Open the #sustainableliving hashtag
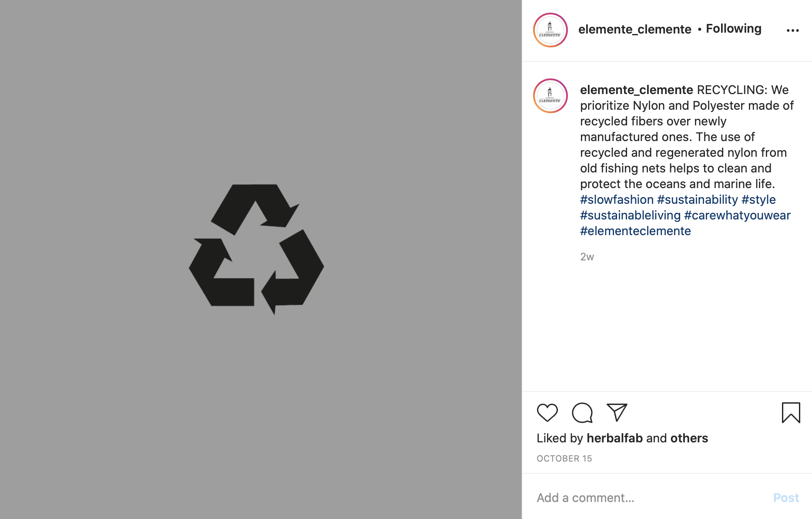Image resolution: width=812 pixels, height=519 pixels. 630,215
